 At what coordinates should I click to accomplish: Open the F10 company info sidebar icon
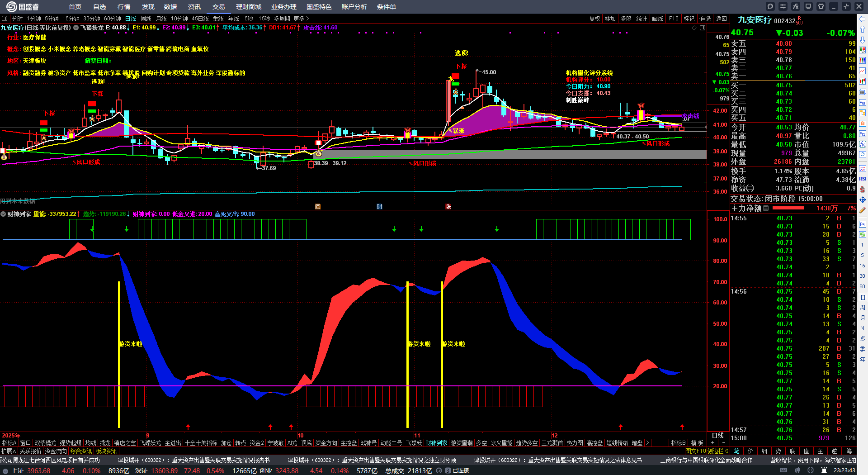(863, 102)
